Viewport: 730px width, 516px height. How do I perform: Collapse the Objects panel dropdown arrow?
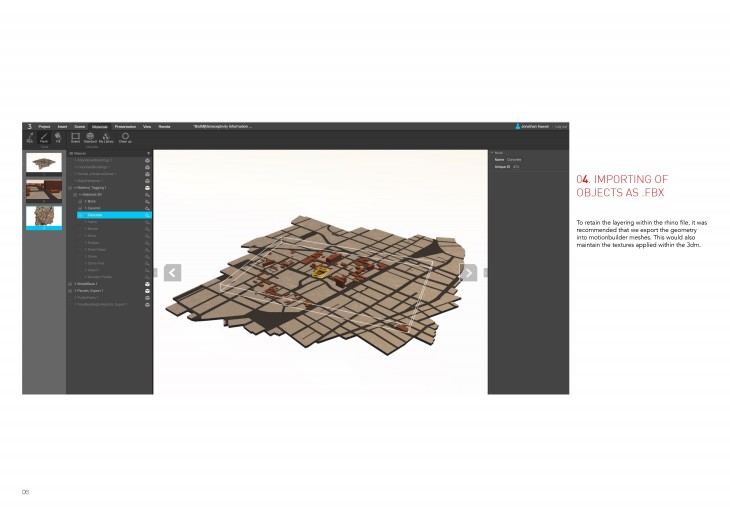pyautogui.click(x=148, y=153)
